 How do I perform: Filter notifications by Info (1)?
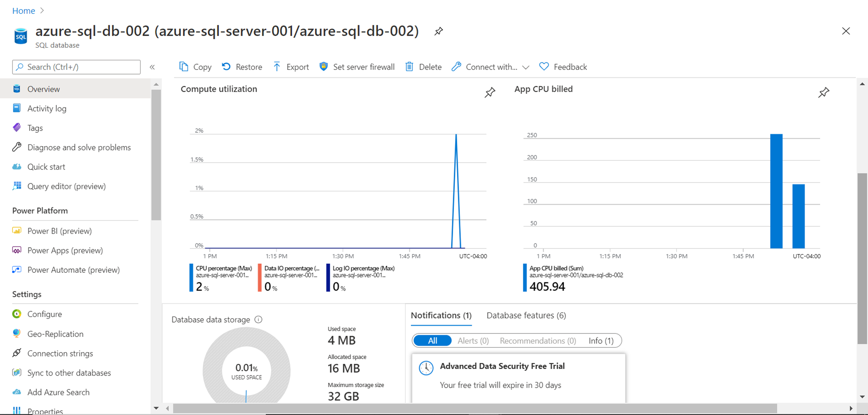601,341
